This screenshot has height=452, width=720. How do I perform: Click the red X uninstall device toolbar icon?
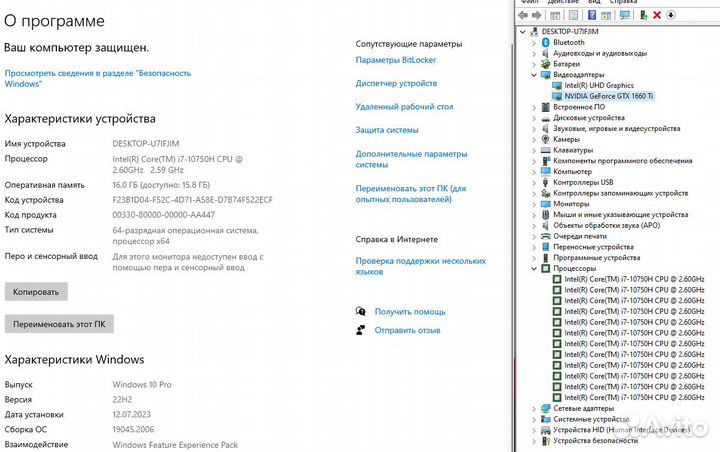[656, 15]
